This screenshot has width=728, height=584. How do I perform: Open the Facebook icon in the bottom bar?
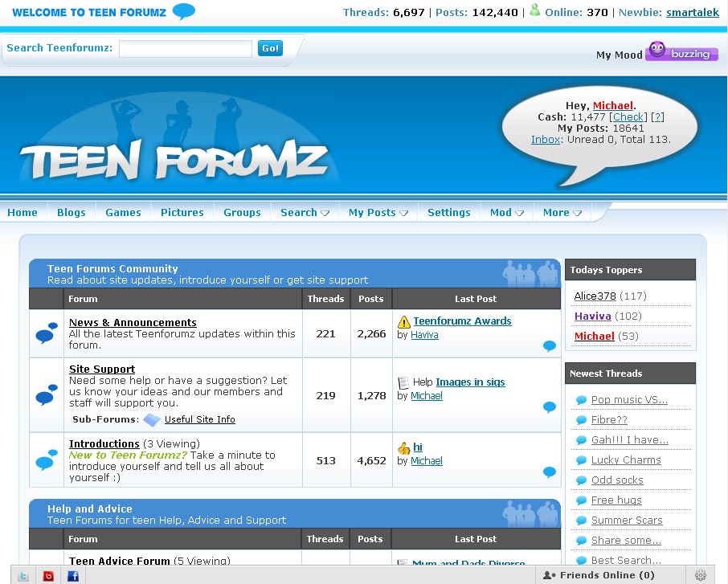point(73,576)
